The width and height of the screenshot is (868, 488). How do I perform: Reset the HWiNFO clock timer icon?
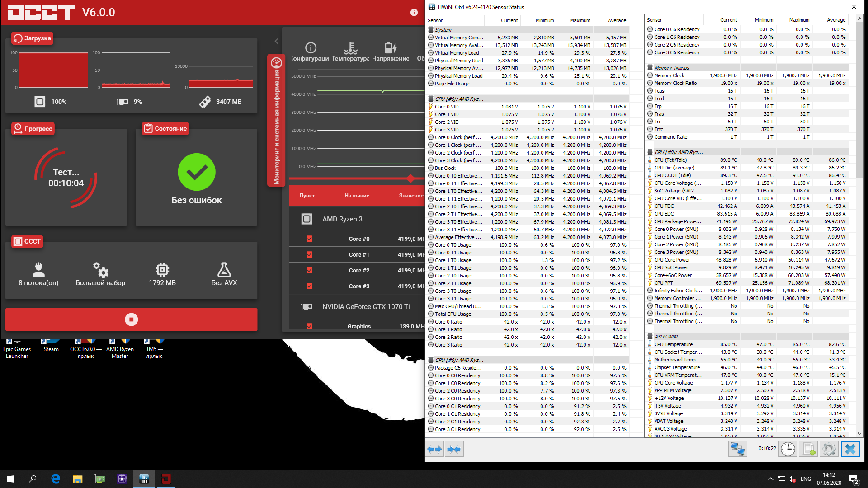pos(788,449)
